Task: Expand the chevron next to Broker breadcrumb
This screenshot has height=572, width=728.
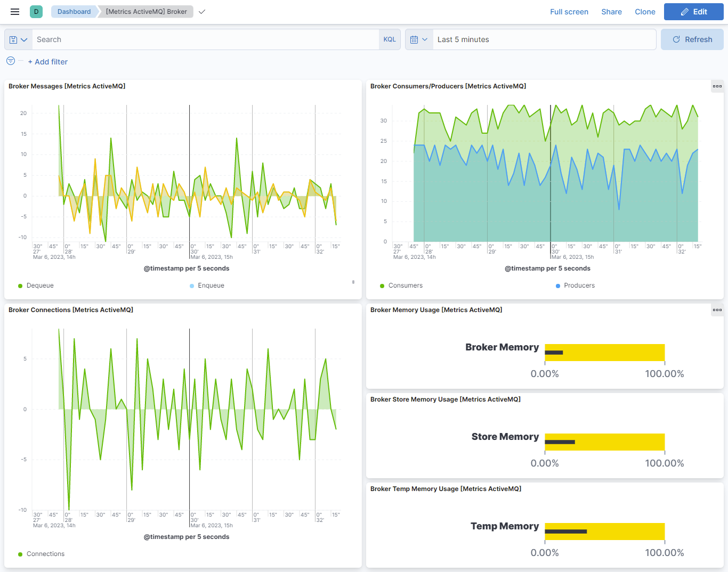Action: (202, 12)
